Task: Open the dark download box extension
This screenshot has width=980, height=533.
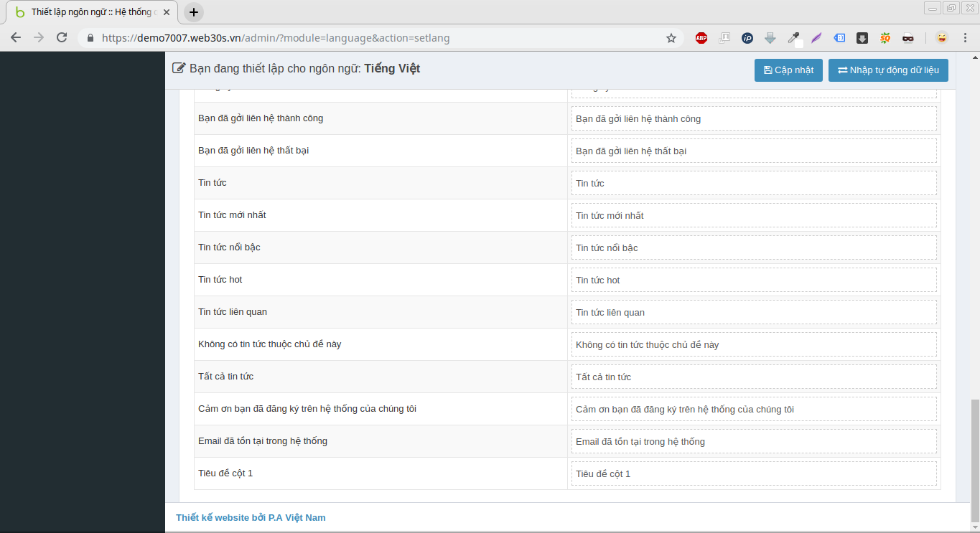Action: [862, 38]
